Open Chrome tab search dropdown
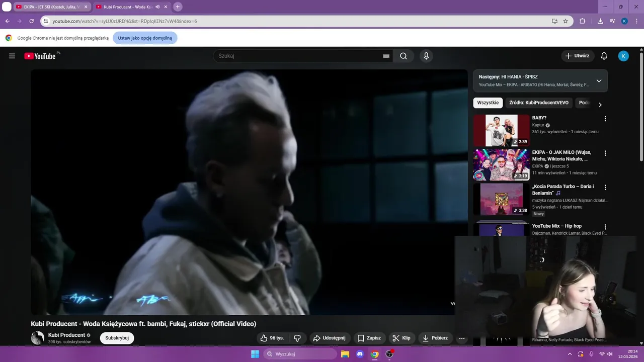 click(x=7, y=7)
